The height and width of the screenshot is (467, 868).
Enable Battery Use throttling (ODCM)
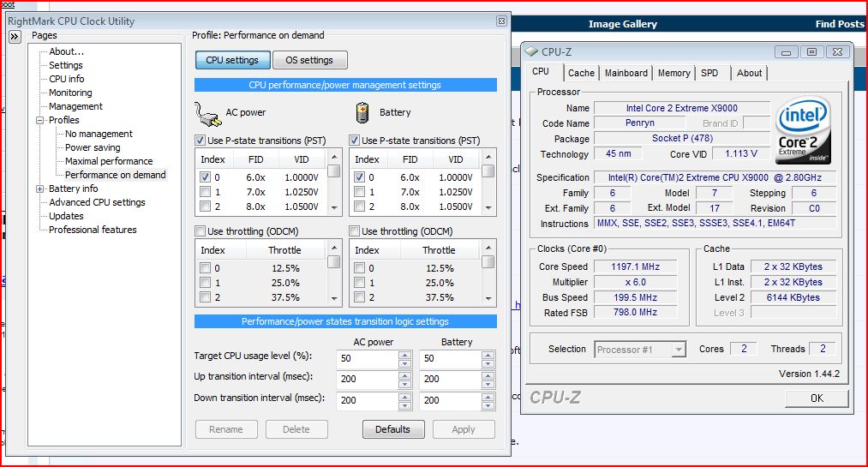(x=354, y=231)
